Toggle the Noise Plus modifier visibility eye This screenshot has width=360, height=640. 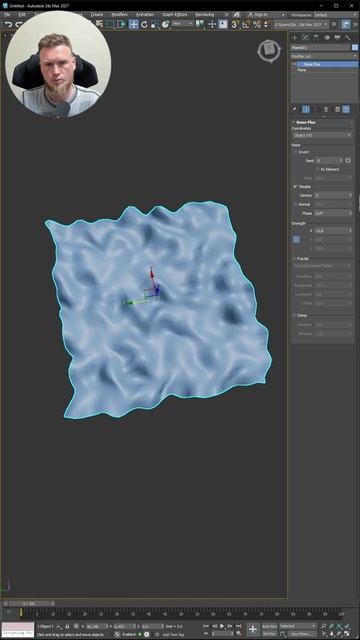296,64
